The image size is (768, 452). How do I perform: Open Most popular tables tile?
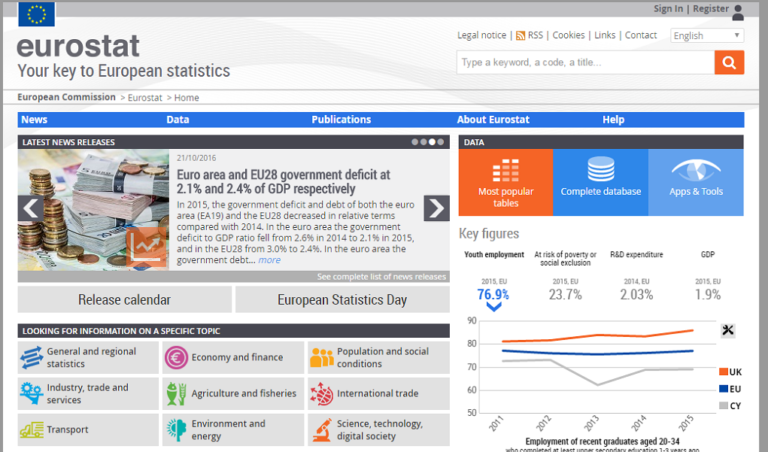505,182
